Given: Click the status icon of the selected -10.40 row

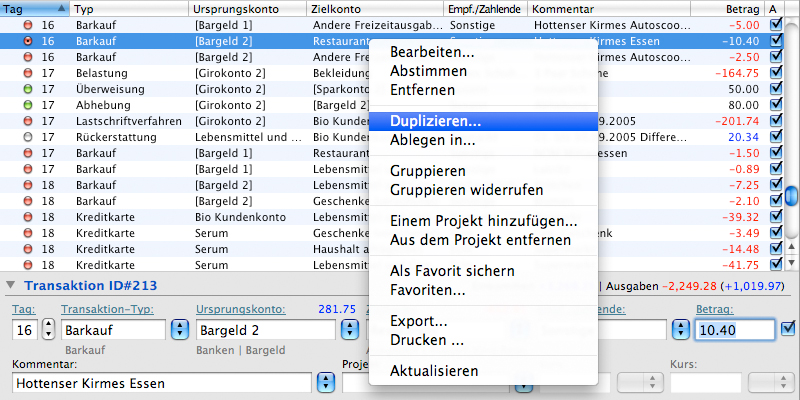Looking at the screenshot, I should pos(28,41).
